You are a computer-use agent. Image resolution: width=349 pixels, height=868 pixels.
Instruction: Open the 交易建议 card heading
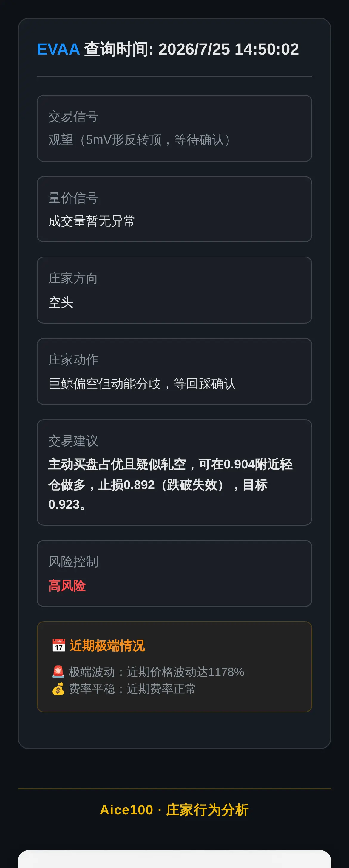[73, 441]
